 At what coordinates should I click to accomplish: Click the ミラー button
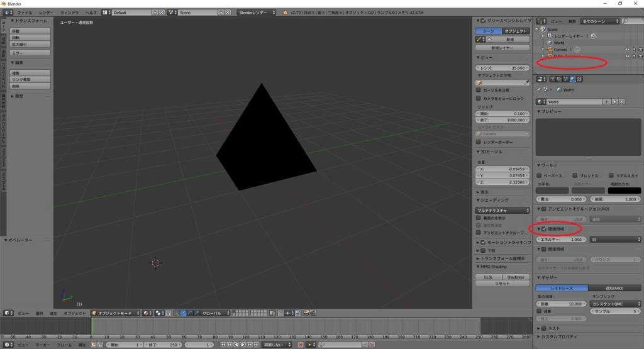30,53
